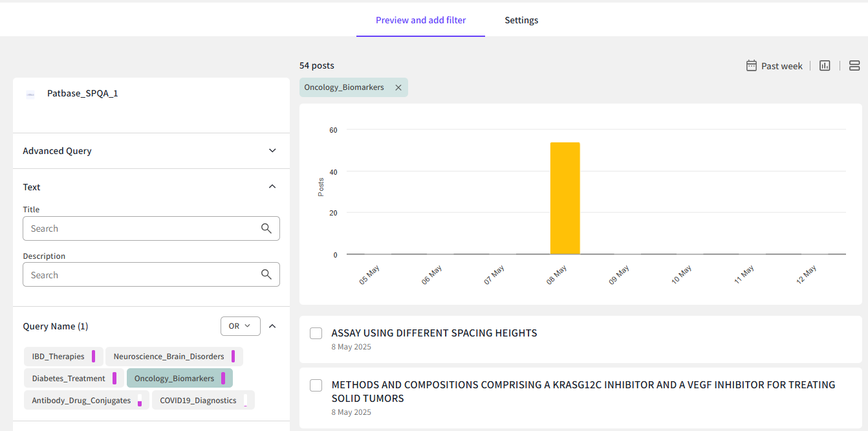Remove the Oncology_Biomarkers filter chip

click(398, 87)
